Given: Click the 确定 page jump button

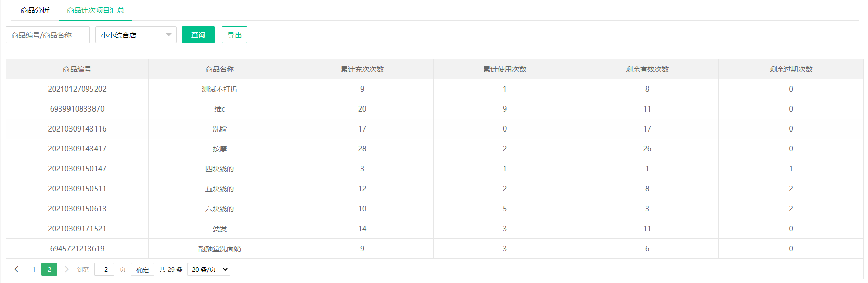Looking at the screenshot, I should tap(143, 270).
